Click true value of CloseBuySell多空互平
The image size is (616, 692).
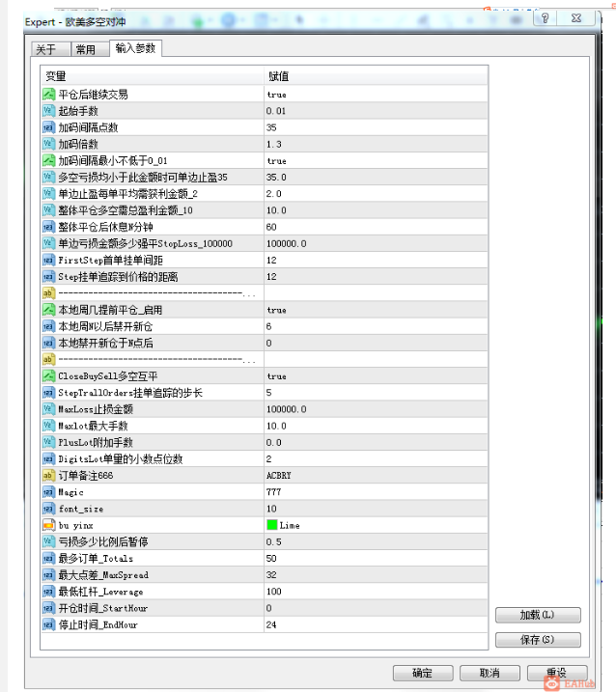[x=277, y=376]
